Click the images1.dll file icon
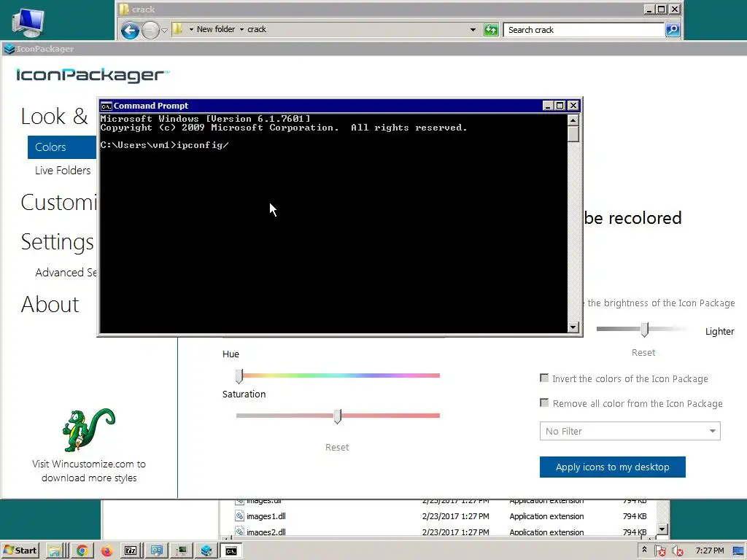Image resolution: width=747 pixels, height=560 pixels. pos(239,516)
